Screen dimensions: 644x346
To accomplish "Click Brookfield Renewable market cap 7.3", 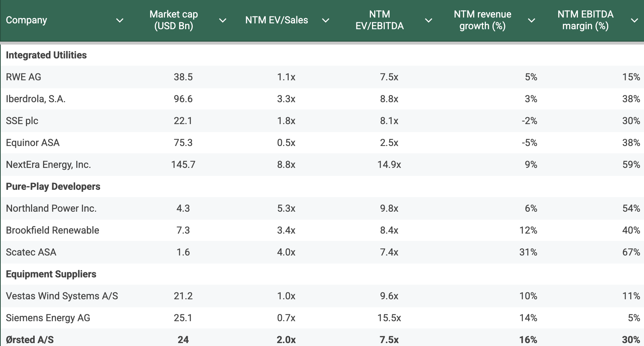I will click(183, 230).
